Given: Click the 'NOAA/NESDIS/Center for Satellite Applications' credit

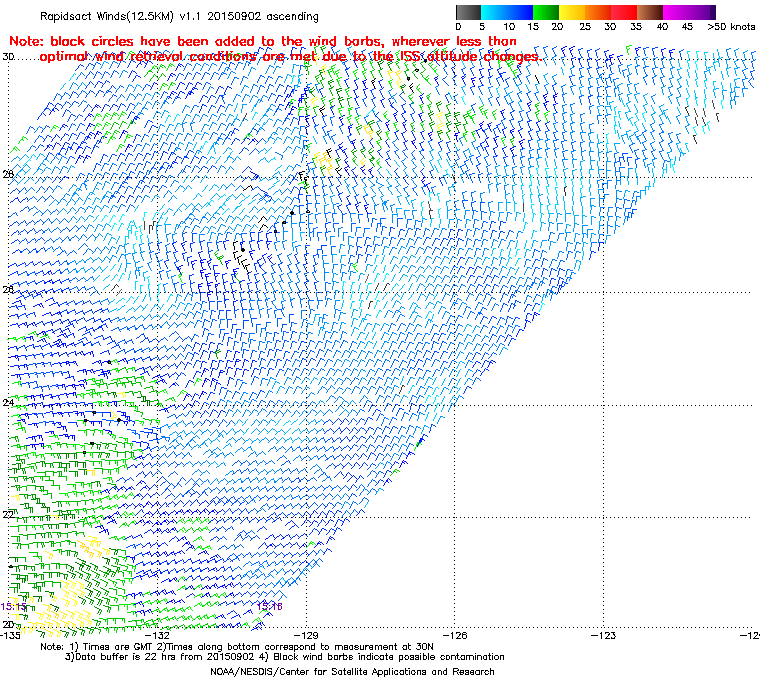Looking at the screenshot, I should 352,672.
